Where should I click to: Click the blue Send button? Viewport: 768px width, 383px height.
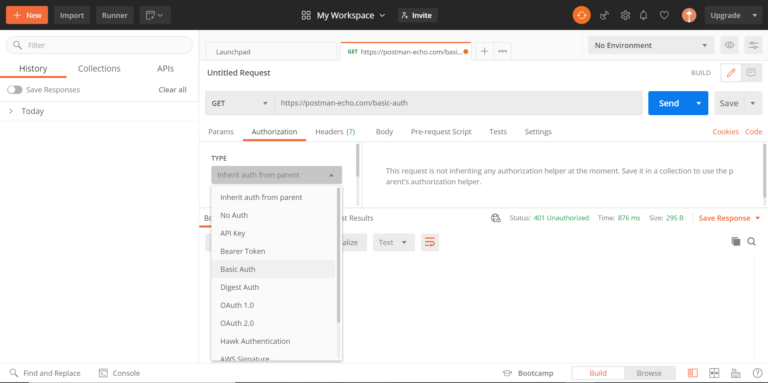(669, 103)
